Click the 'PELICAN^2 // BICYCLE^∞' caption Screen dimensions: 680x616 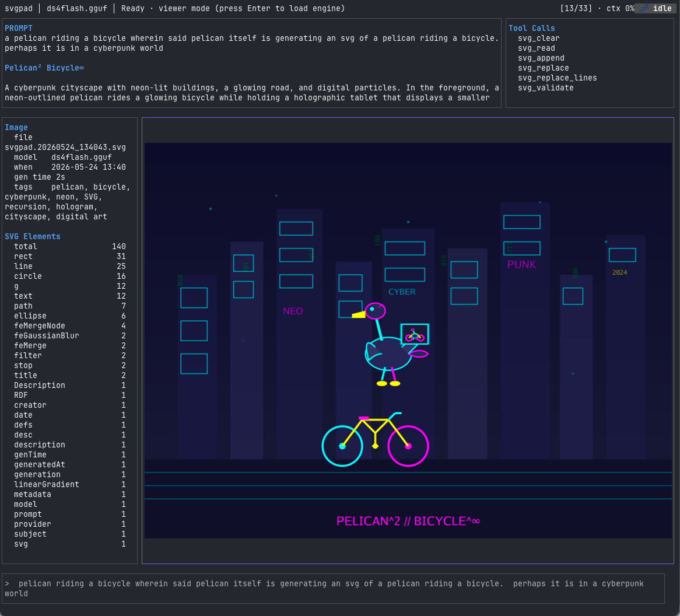tap(408, 521)
